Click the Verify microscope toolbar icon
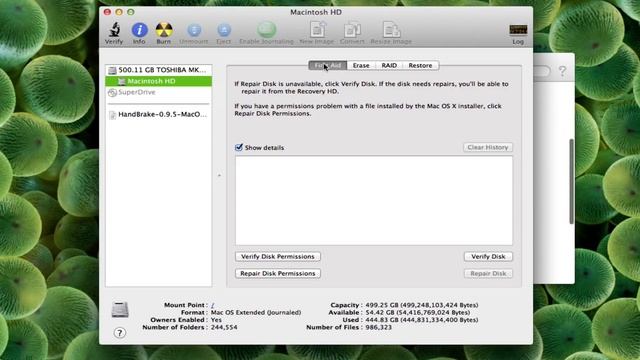This screenshot has height=360, width=640. coord(114,30)
